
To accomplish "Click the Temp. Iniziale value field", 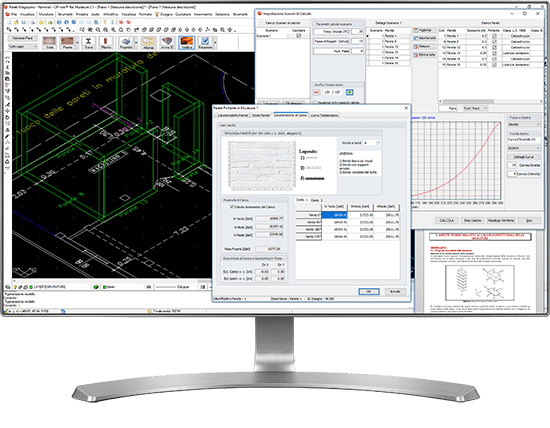I will pyautogui.click(x=357, y=32).
